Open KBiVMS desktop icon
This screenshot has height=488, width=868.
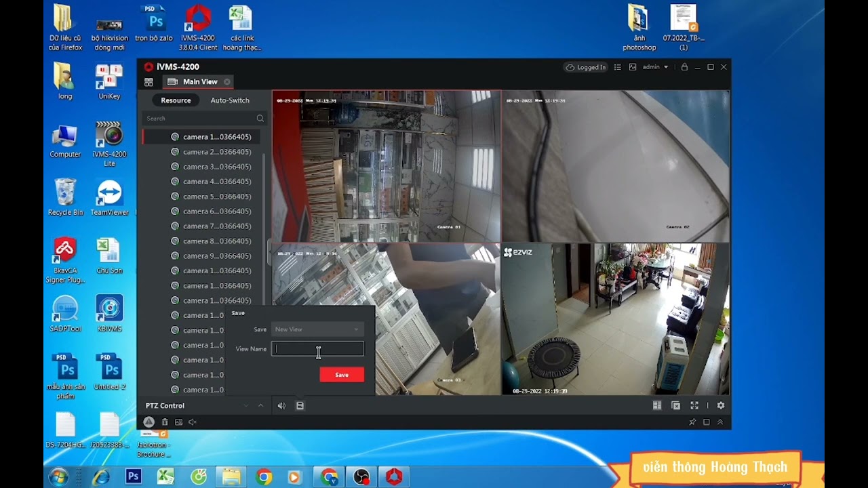(109, 314)
